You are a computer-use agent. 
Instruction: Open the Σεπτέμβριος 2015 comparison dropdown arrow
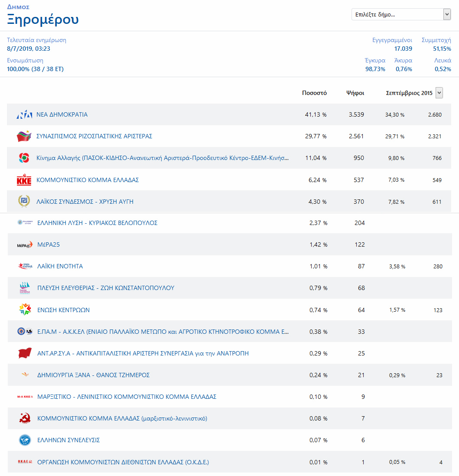pyautogui.click(x=439, y=93)
